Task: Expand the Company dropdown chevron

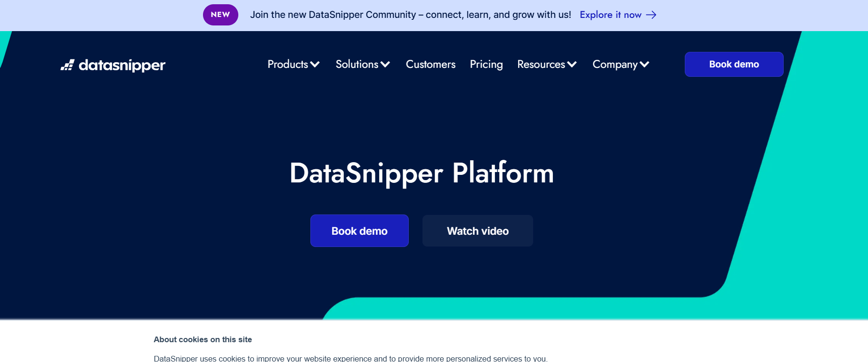Action: point(645,65)
